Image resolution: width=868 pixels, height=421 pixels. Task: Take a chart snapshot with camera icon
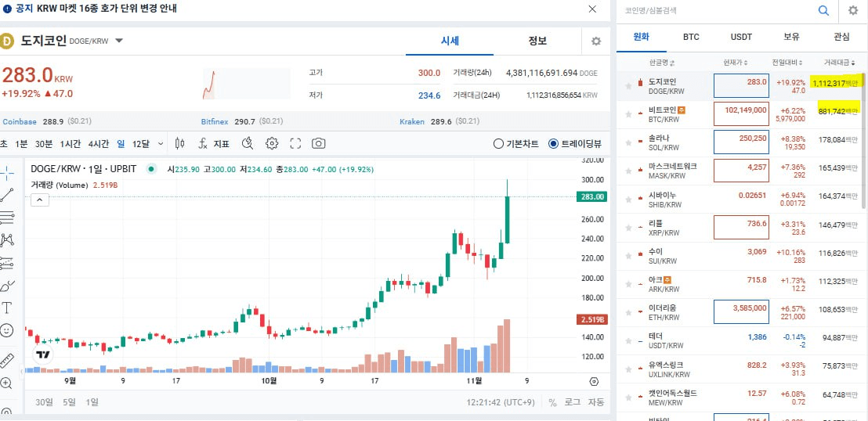(319, 143)
